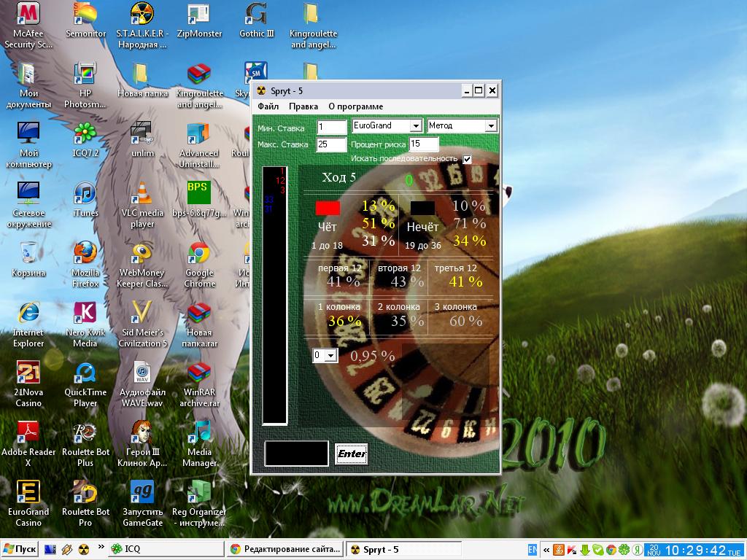Open the Правка menu

pyautogui.click(x=303, y=106)
